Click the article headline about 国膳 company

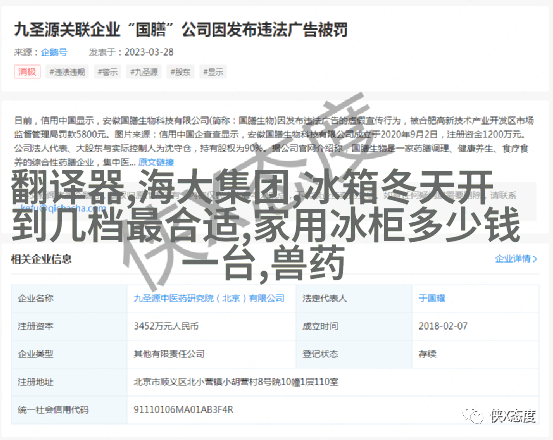point(181,30)
